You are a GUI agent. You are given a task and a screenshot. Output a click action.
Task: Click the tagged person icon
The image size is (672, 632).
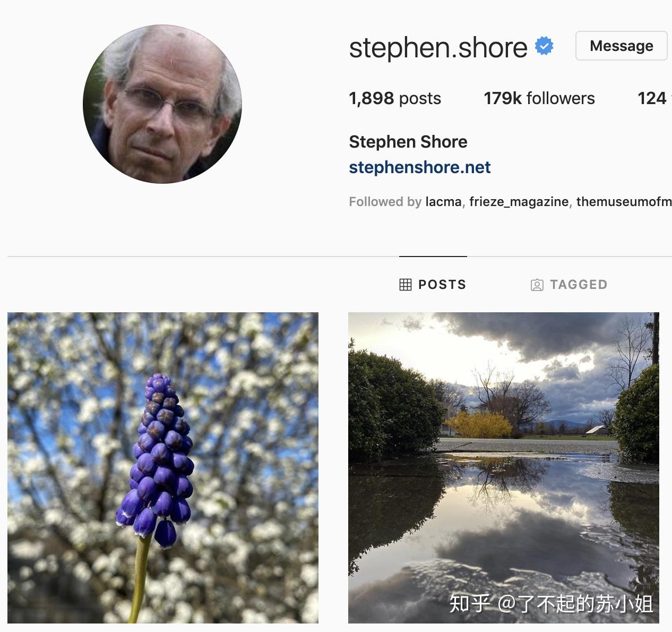537,285
